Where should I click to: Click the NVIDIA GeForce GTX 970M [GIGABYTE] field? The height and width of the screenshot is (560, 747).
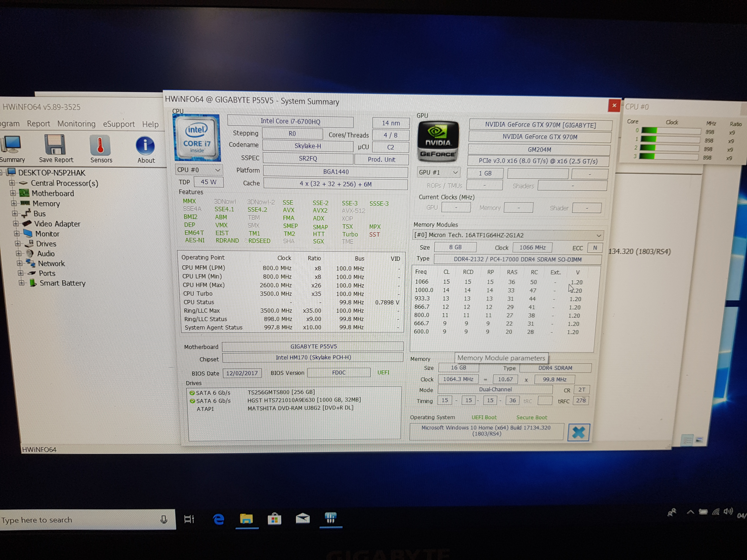pyautogui.click(x=540, y=125)
